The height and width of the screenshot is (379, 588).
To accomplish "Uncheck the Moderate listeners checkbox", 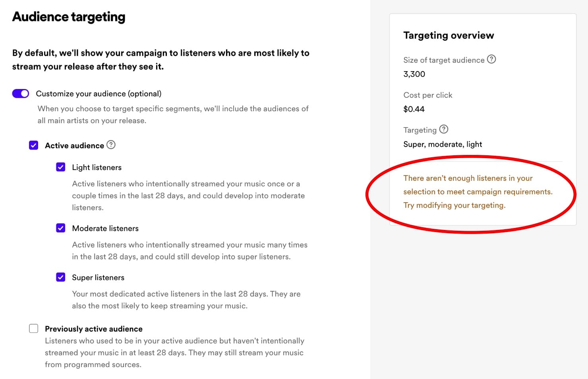I will (61, 228).
